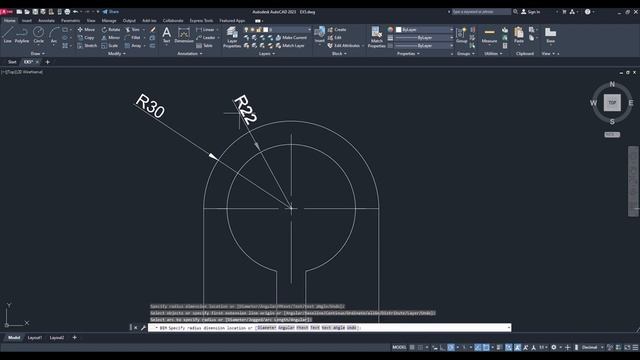Click the Stretch tool
This screenshot has height=360, width=640.
87,46
